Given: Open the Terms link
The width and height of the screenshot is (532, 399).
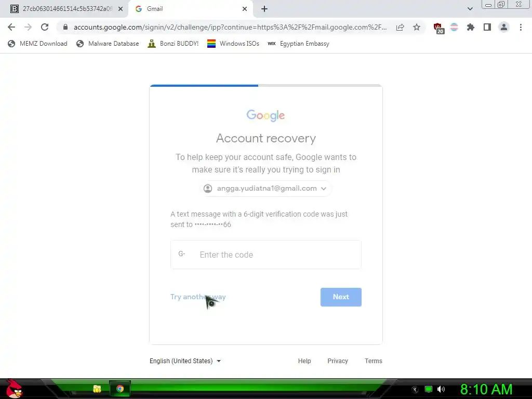Looking at the screenshot, I should pos(373,361).
